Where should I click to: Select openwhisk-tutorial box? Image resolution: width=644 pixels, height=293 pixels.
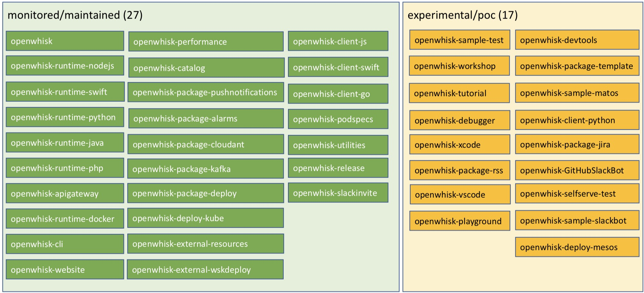[459, 93]
